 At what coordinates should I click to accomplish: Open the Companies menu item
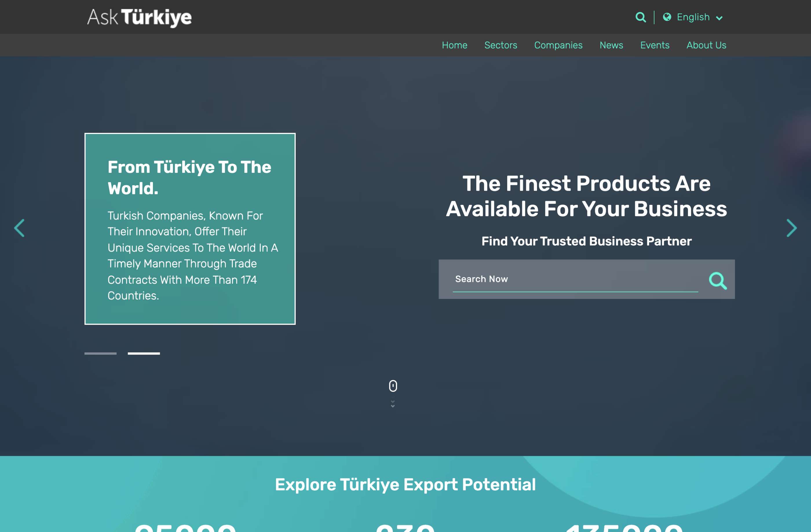tap(558, 45)
